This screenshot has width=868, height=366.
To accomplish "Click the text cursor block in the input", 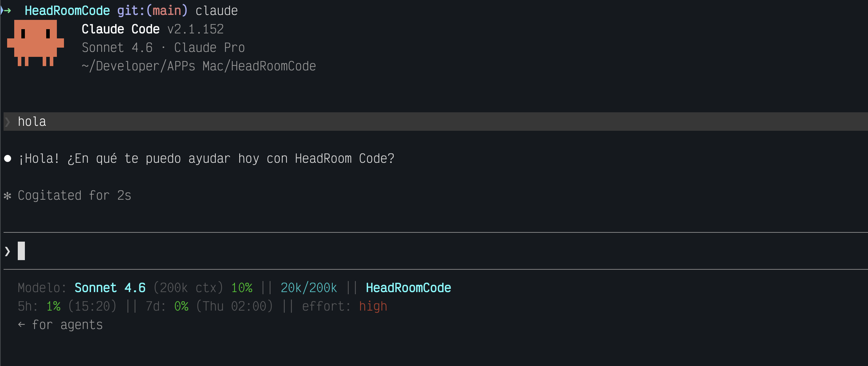I will [x=21, y=251].
